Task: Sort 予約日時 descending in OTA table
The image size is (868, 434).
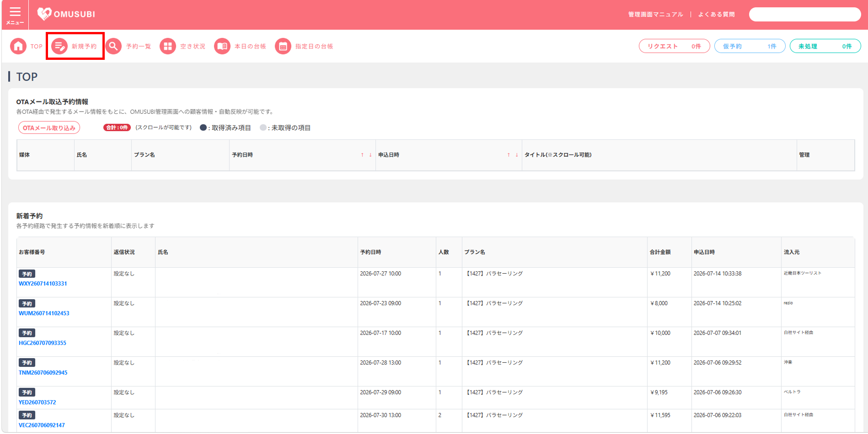Action: 370,155
